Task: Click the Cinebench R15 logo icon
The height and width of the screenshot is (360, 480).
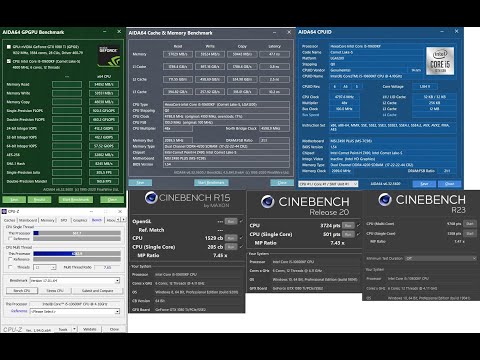Action: click(x=151, y=198)
